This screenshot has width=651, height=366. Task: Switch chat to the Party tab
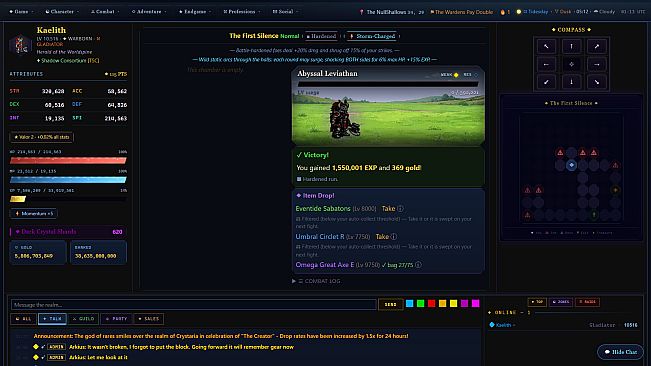click(116, 319)
